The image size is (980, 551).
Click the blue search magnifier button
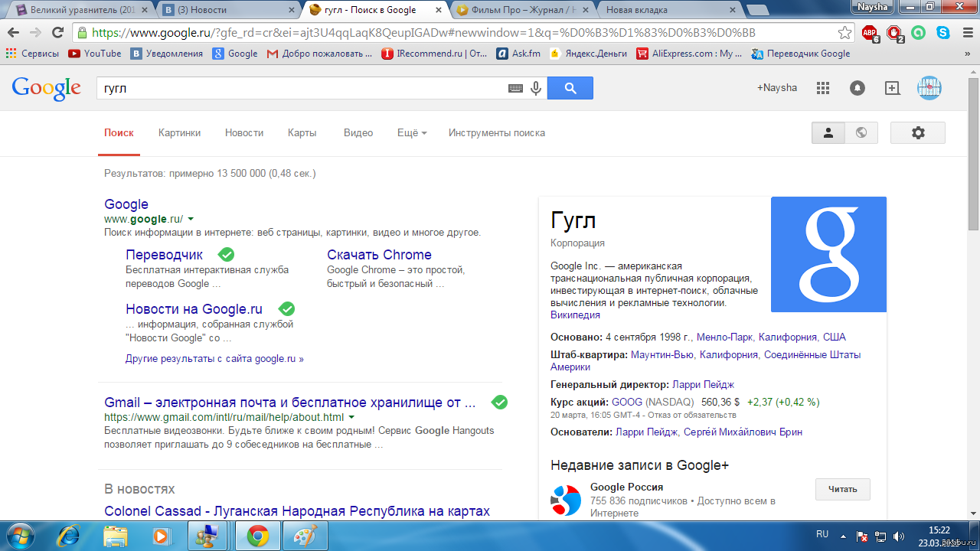[x=570, y=88]
